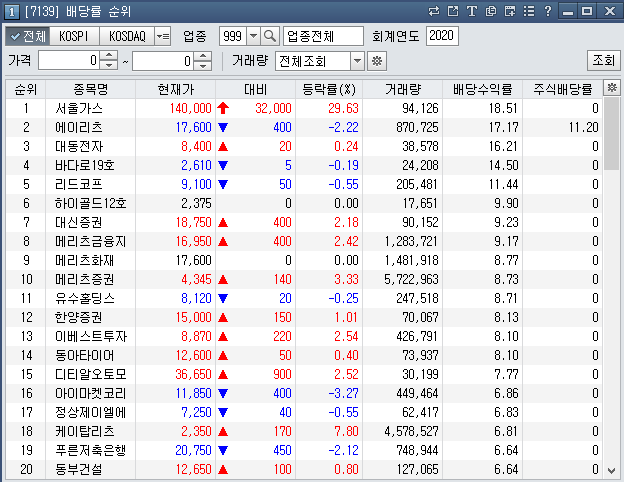Sort by the 종목명 column header

point(91,89)
